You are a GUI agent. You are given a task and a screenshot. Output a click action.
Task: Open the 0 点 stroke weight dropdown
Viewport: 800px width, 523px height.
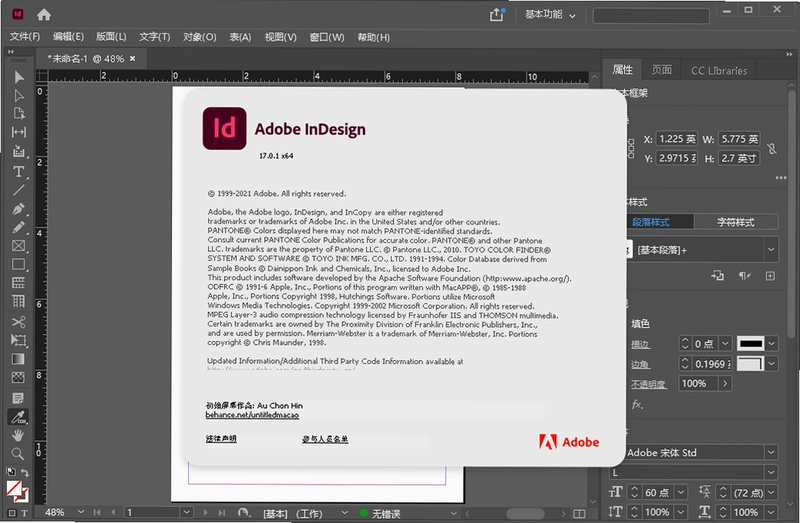click(725, 343)
